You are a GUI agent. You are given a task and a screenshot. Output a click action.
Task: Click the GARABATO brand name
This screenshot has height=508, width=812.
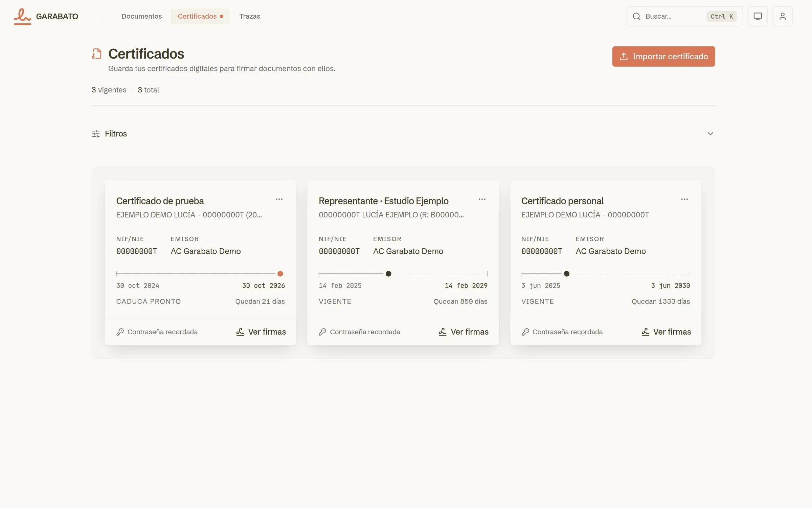57,16
